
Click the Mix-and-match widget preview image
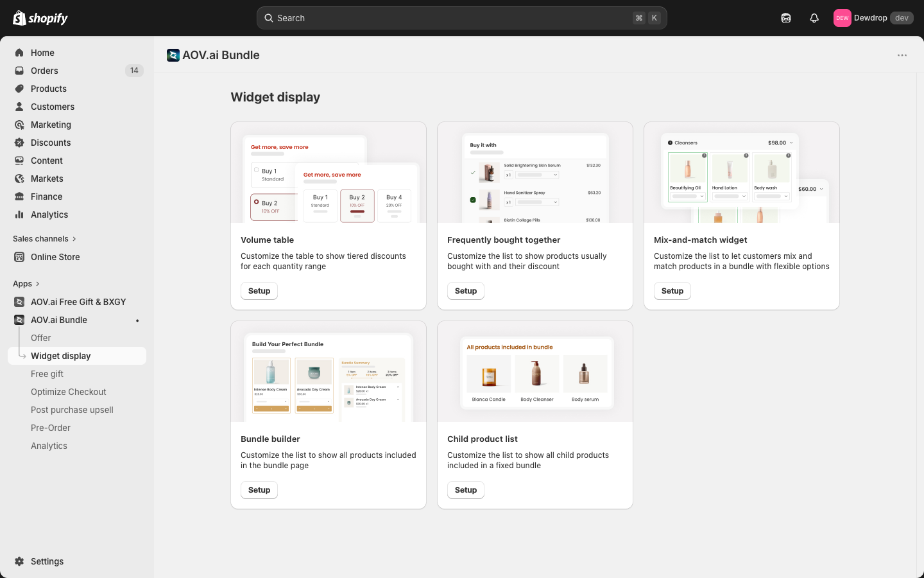742,172
